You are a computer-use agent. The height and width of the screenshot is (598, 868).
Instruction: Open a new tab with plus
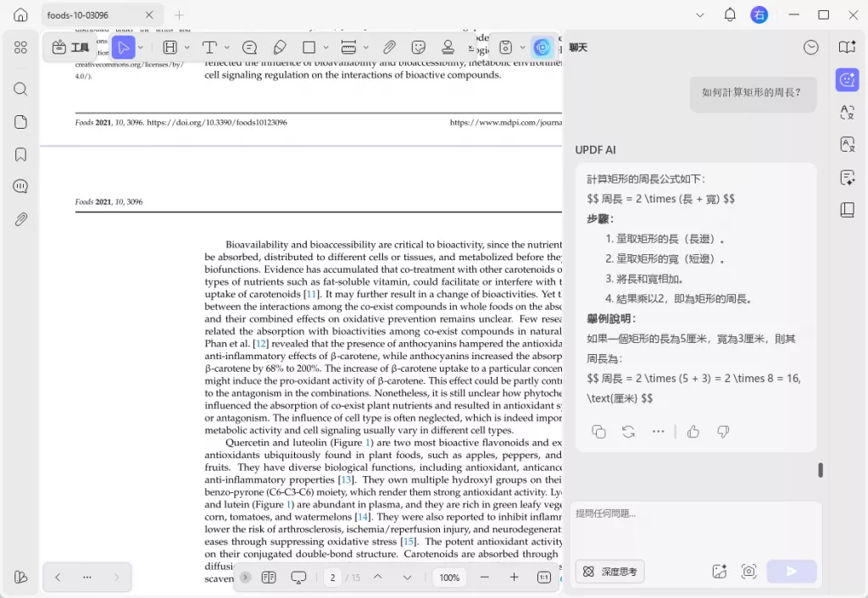tap(179, 15)
